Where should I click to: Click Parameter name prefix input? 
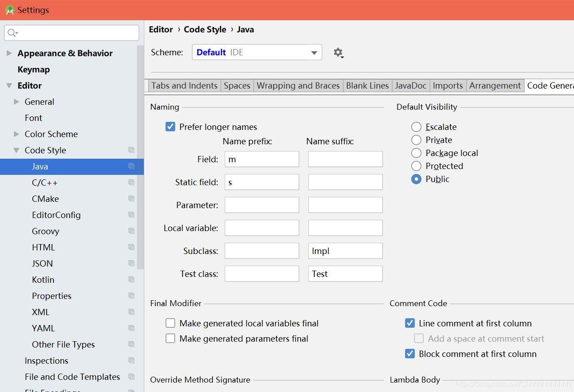(x=262, y=205)
